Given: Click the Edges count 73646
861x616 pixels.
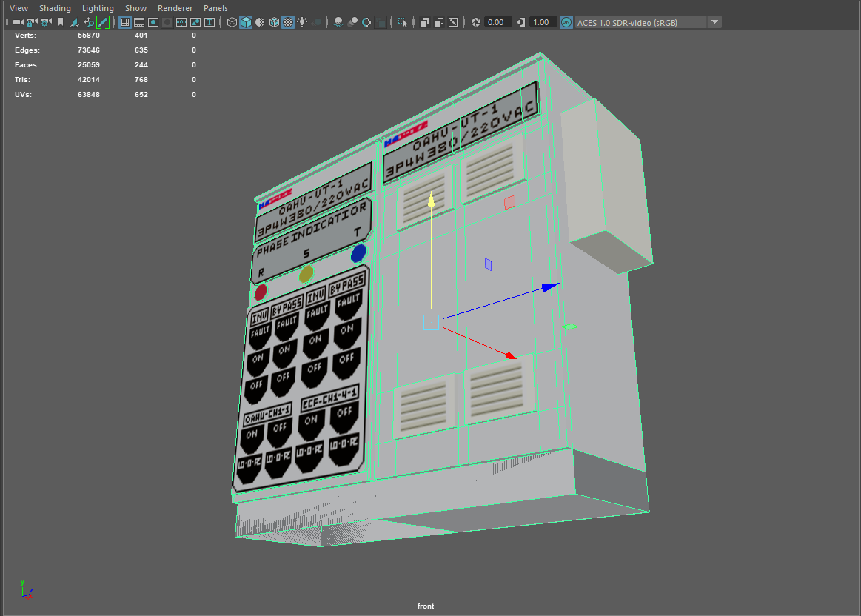Looking at the screenshot, I should click(x=88, y=50).
